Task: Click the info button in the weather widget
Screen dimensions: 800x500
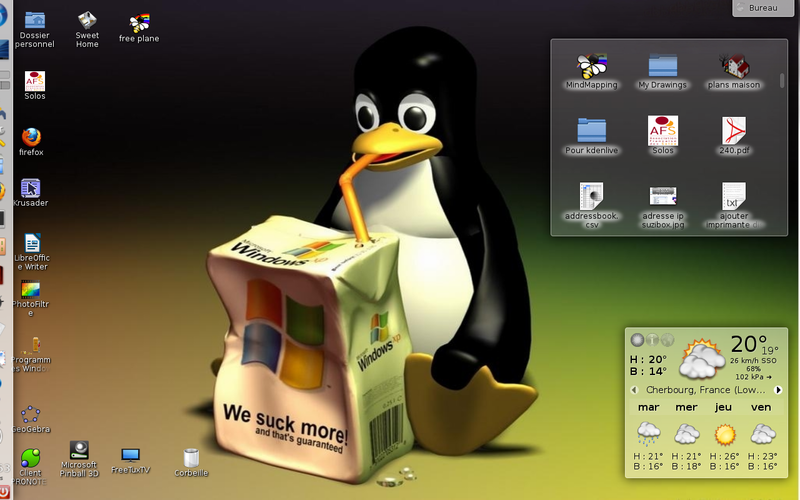Action: click(x=653, y=340)
